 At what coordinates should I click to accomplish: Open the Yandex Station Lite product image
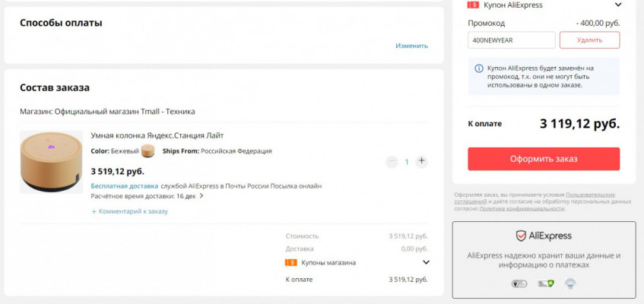[x=52, y=162]
